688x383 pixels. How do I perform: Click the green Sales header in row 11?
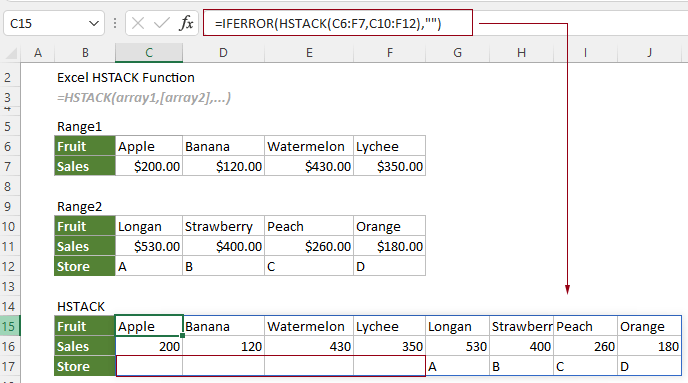pyautogui.click(x=85, y=246)
